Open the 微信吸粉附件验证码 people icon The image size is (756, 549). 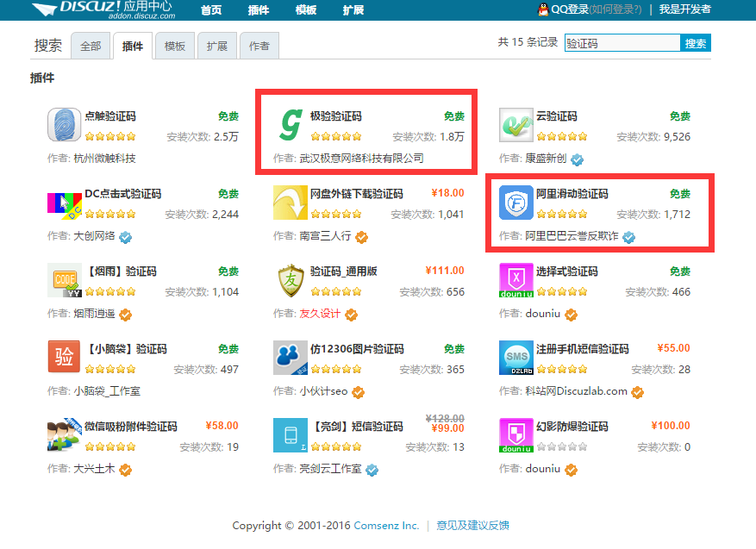(64, 435)
